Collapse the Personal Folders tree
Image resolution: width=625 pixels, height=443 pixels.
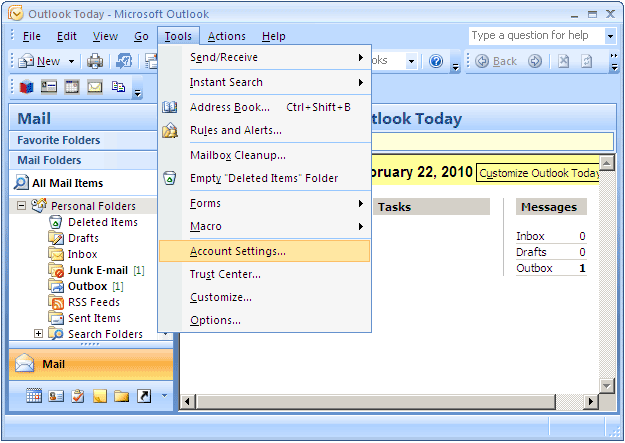(x=22, y=206)
